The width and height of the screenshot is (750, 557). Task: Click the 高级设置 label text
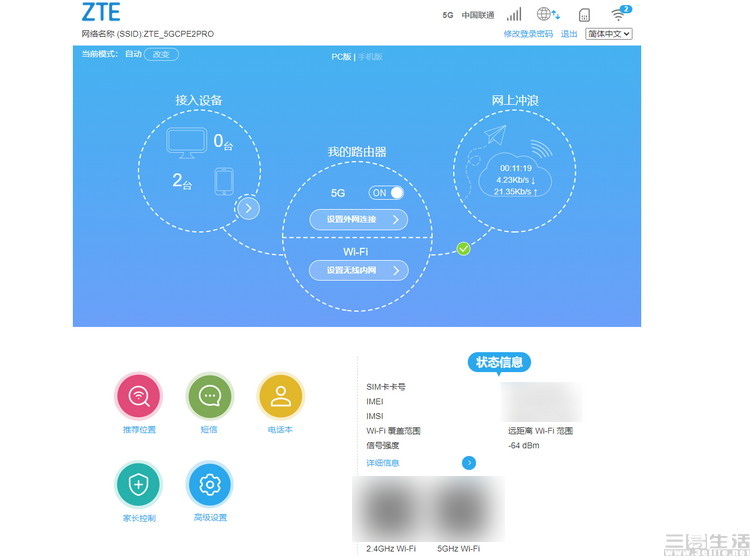[210, 517]
